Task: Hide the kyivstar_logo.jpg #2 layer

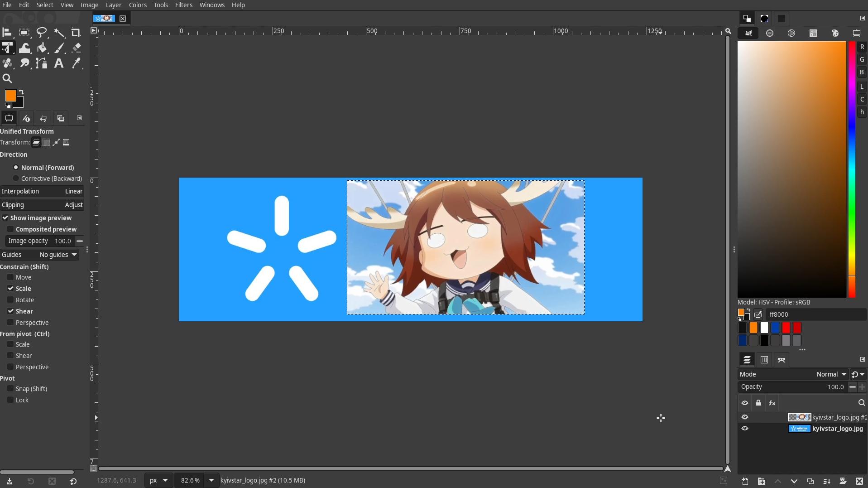Action: tap(745, 417)
